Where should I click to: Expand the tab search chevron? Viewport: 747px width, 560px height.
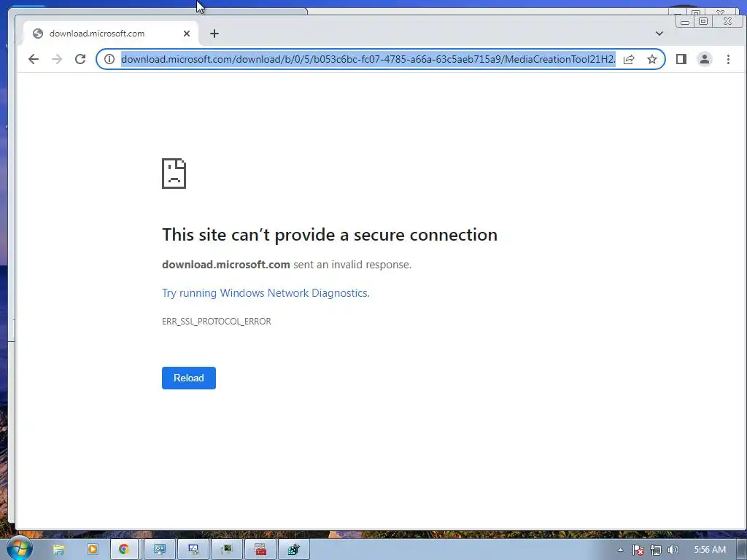pyautogui.click(x=659, y=34)
